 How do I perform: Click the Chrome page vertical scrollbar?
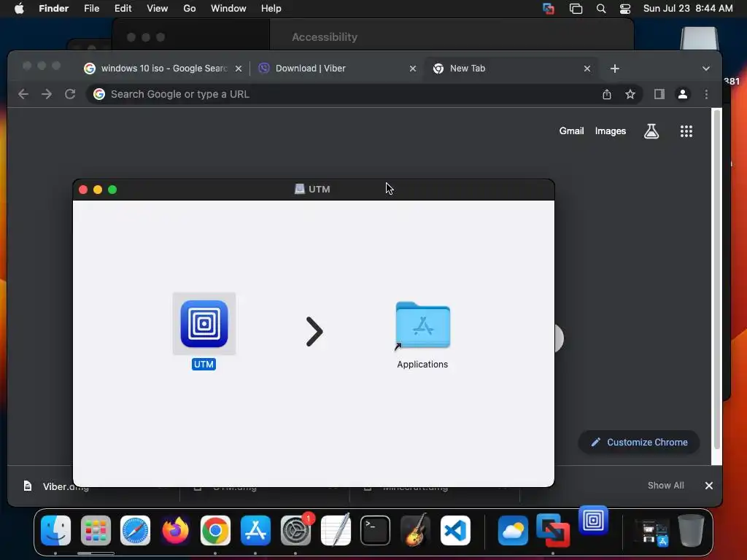pyautogui.click(x=716, y=281)
